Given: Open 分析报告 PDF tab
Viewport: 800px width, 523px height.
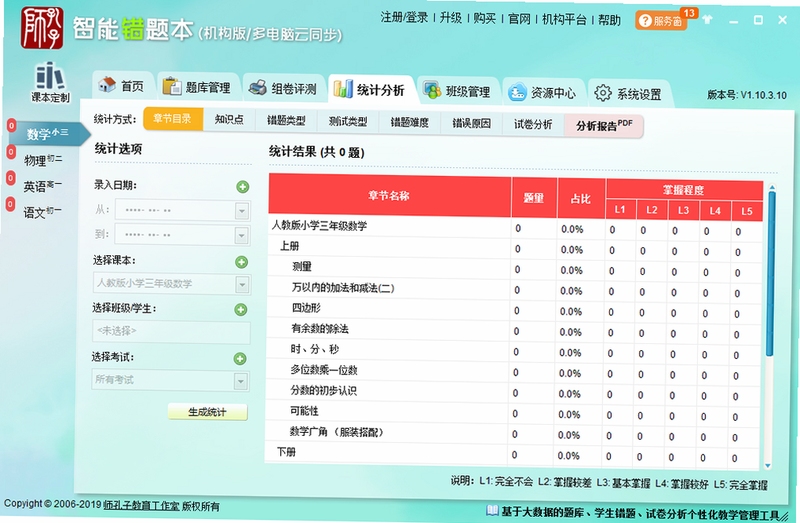Looking at the screenshot, I should [x=604, y=126].
